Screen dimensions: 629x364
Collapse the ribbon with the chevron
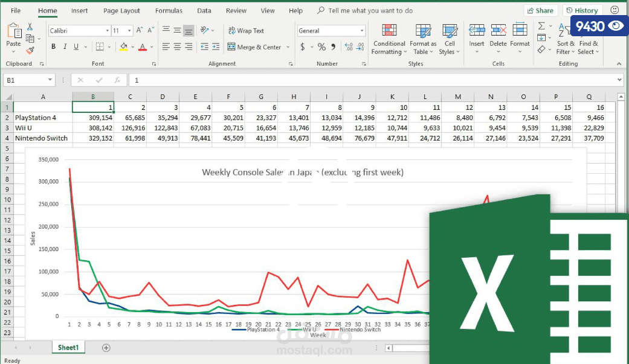(619, 64)
